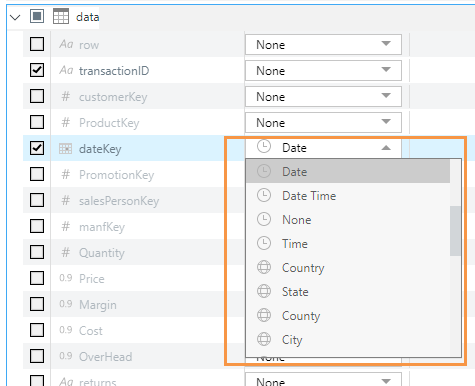Toggle the data table tri-state checkbox
This screenshot has width=475, height=386.
pos(37,16)
